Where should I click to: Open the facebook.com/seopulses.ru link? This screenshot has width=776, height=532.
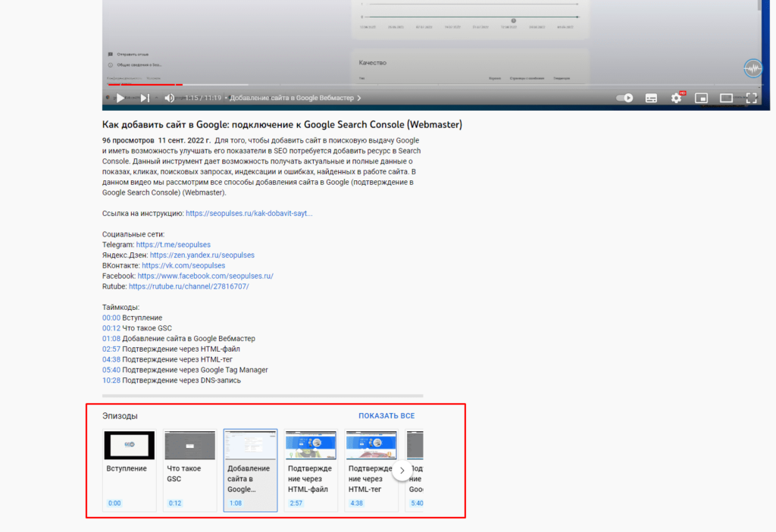pos(205,276)
